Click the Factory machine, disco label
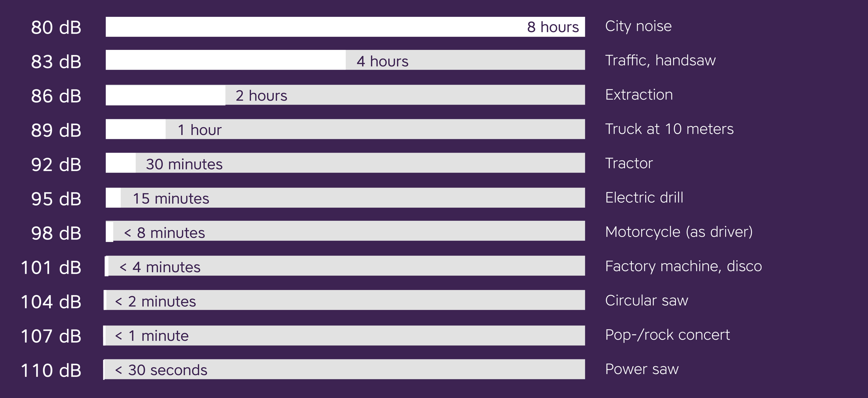Image resolution: width=868 pixels, height=398 pixels. pos(683,266)
